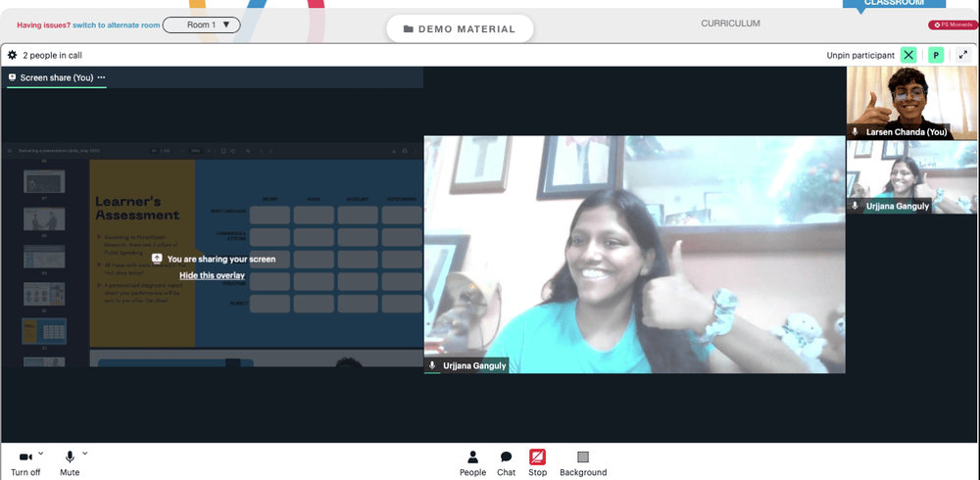
Task: Click switch to alternate room link
Action: click(x=117, y=25)
